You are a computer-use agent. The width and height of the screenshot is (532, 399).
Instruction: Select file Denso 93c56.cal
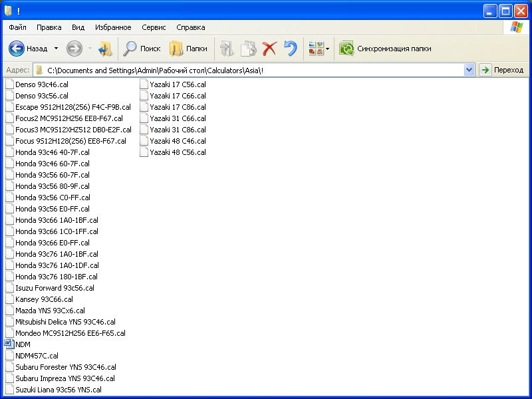point(37,96)
